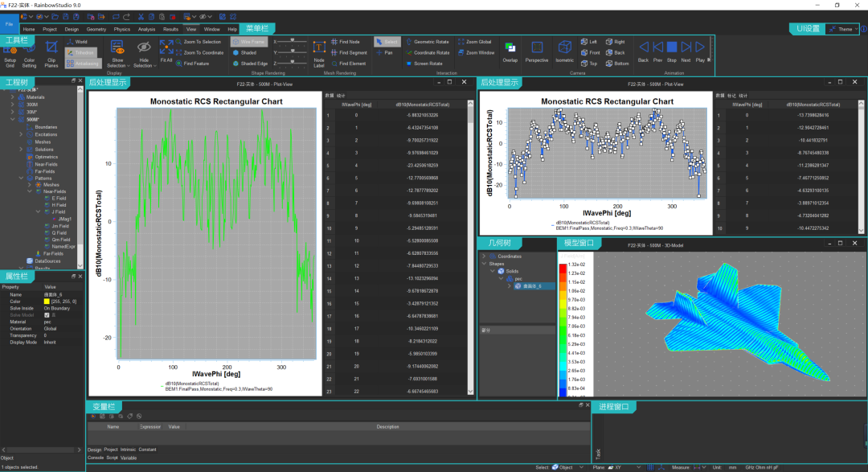The image size is (868, 472).
Task: Stop the animation playback
Action: pyautogui.click(x=671, y=52)
